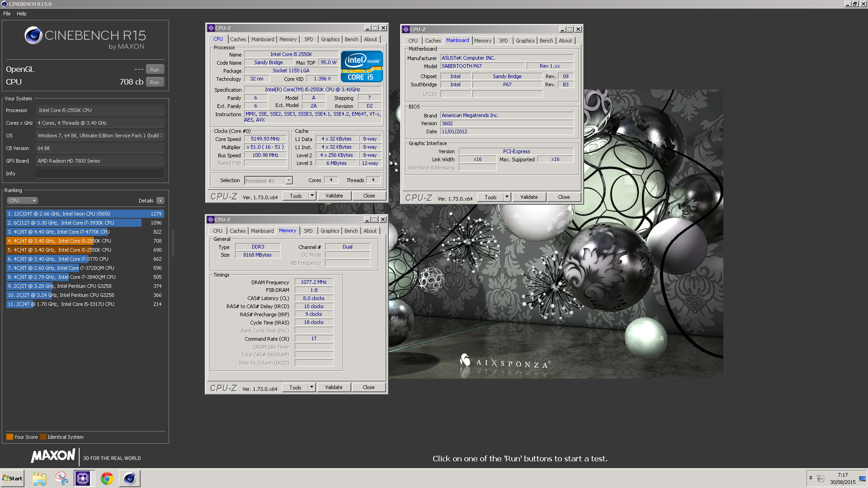The height and width of the screenshot is (488, 868).
Task: Click Cinebench title bar icon
Action: click(4, 4)
